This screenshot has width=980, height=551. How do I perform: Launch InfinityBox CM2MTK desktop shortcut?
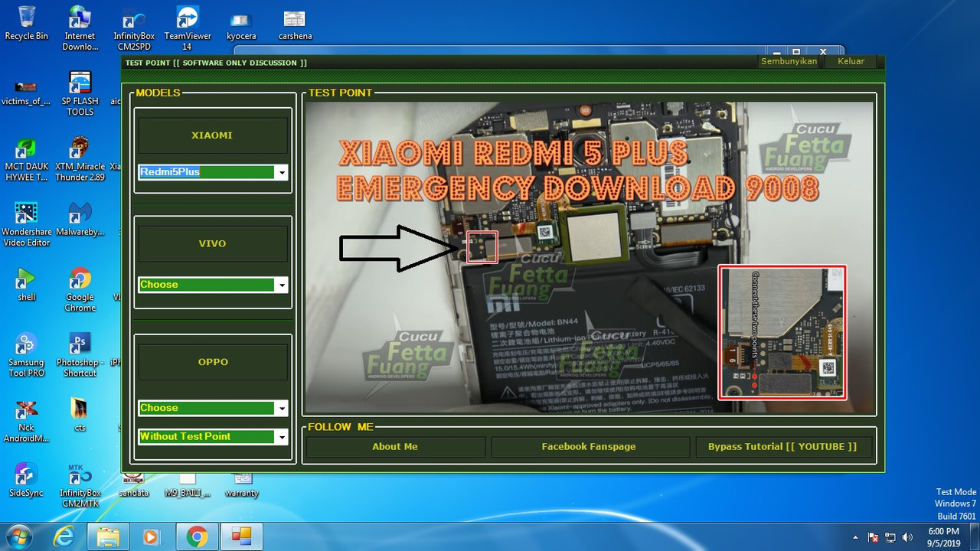click(x=80, y=485)
